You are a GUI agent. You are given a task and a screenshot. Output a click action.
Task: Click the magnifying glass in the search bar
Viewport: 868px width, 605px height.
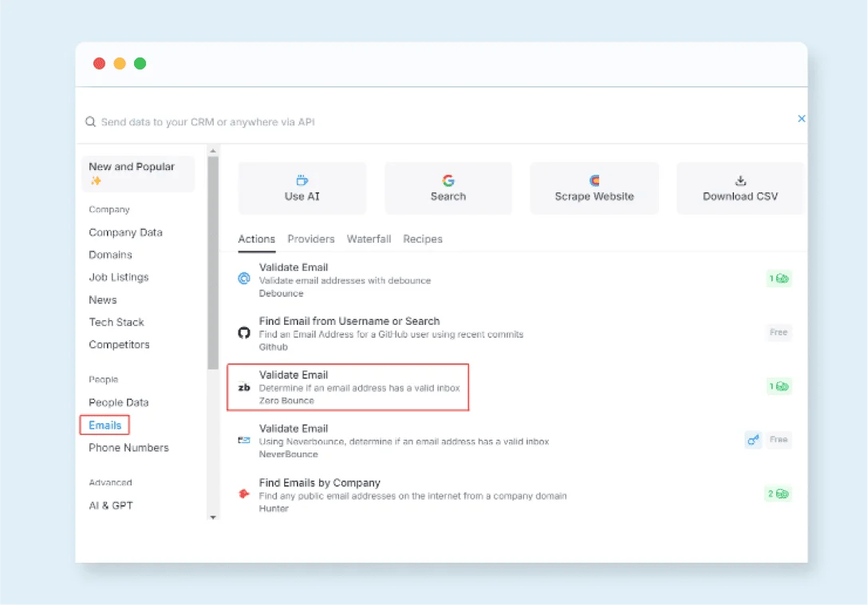[x=90, y=121]
